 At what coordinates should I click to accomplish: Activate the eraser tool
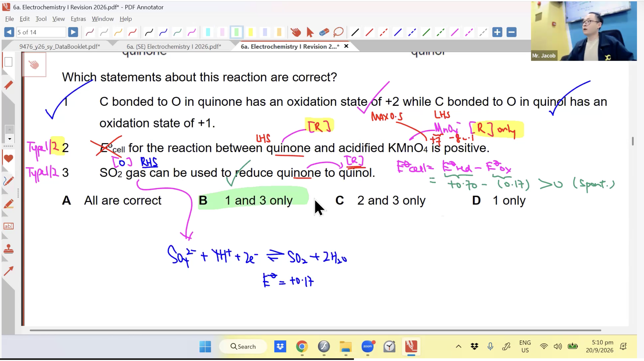(324, 32)
